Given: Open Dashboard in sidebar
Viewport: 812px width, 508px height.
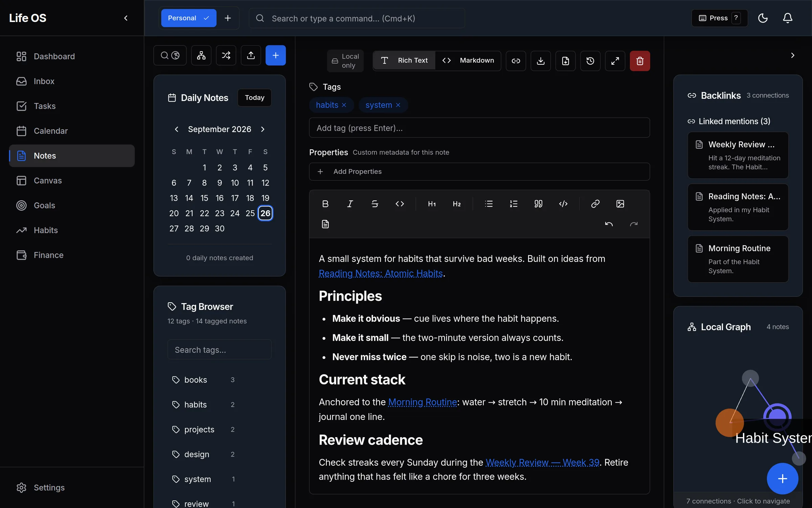Looking at the screenshot, I should tap(72, 56).
